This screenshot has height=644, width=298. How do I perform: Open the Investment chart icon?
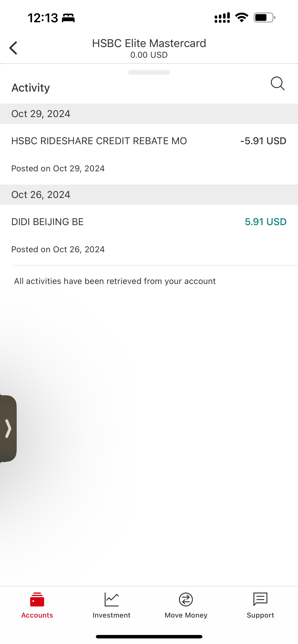pyautogui.click(x=111, y=599)
